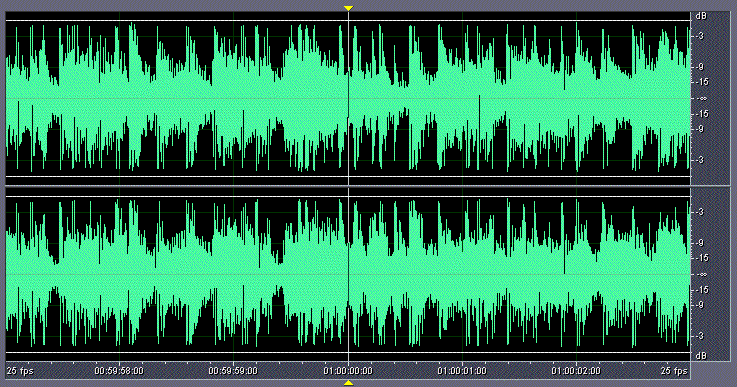Click the lower channel's top -9 dB mark
The width and height of the screenshot is (737, 387).
click(700, 243)
